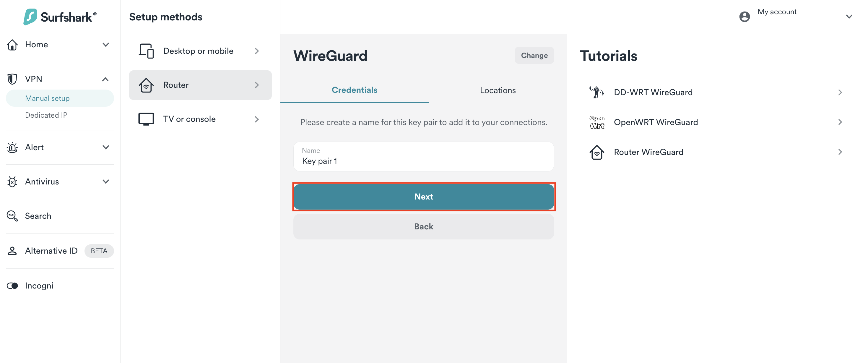Open the My account dropdown
Viewport: 868px width, 363px height.
click(849, 17)
